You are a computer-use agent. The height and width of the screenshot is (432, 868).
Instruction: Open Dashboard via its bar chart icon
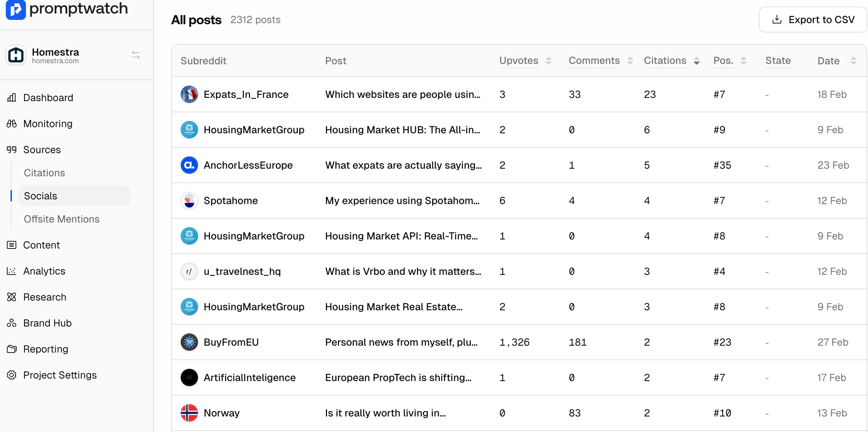pos(12,98)
